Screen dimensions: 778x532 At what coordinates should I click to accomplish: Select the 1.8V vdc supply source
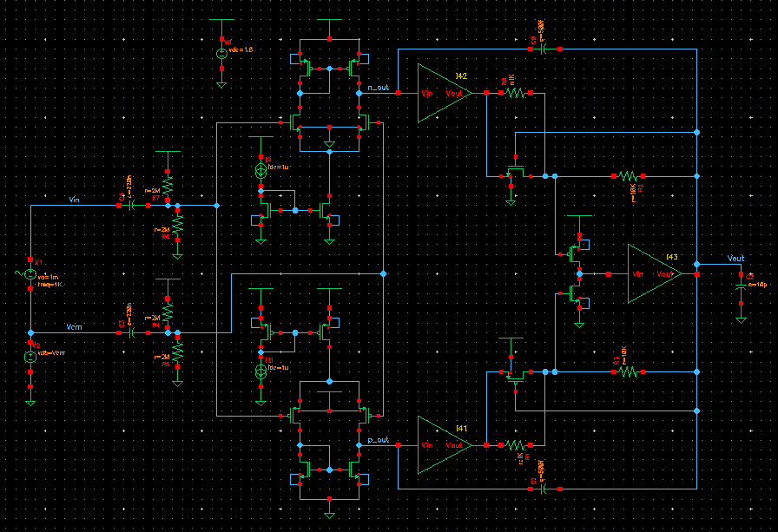coord(221,53)
